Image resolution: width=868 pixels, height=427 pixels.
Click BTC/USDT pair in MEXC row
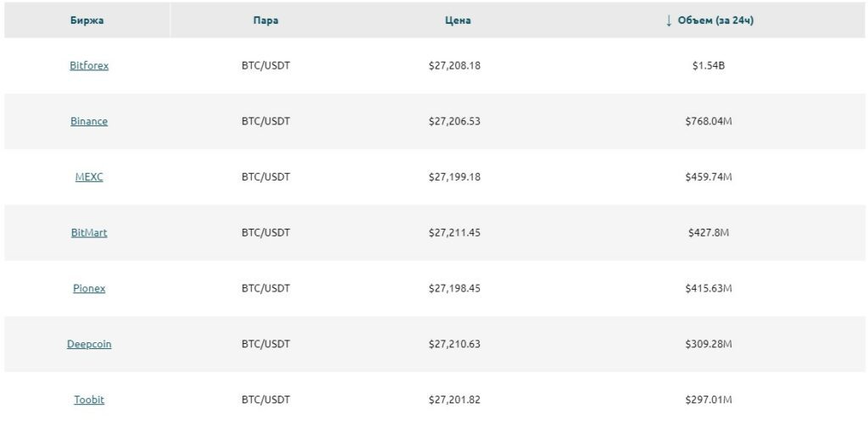tap(265, 177)
